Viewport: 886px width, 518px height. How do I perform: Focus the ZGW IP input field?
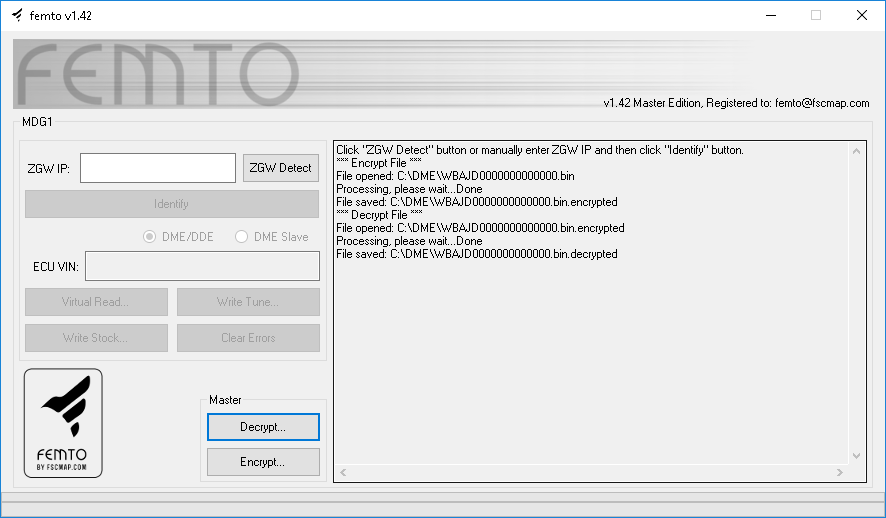[158, 168]
